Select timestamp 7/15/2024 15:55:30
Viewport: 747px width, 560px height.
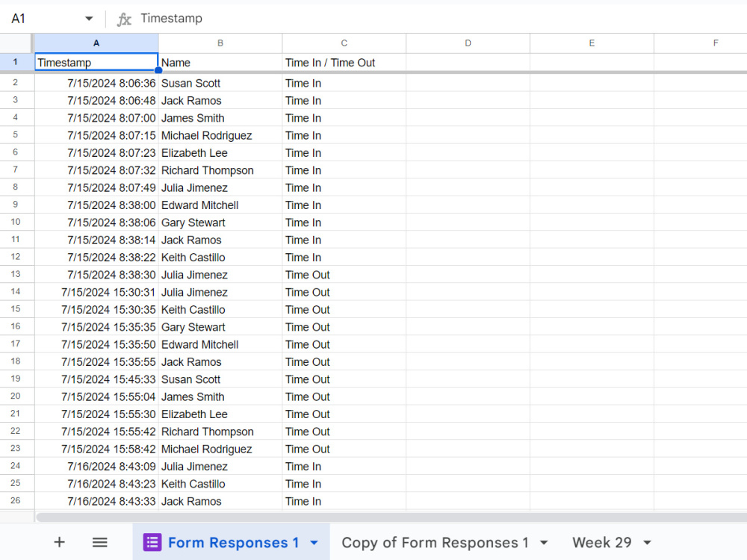96,414
